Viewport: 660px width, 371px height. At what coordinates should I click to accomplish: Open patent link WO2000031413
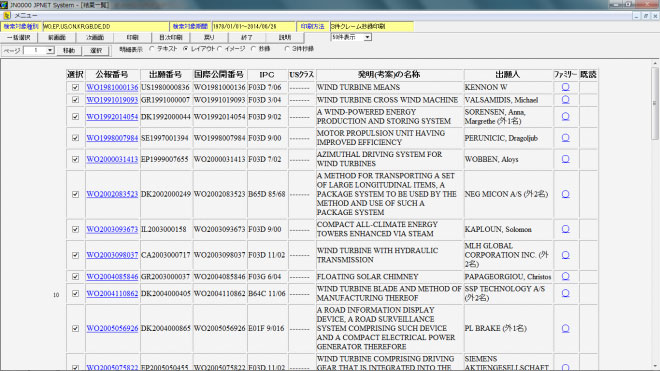tap(112, 160)
